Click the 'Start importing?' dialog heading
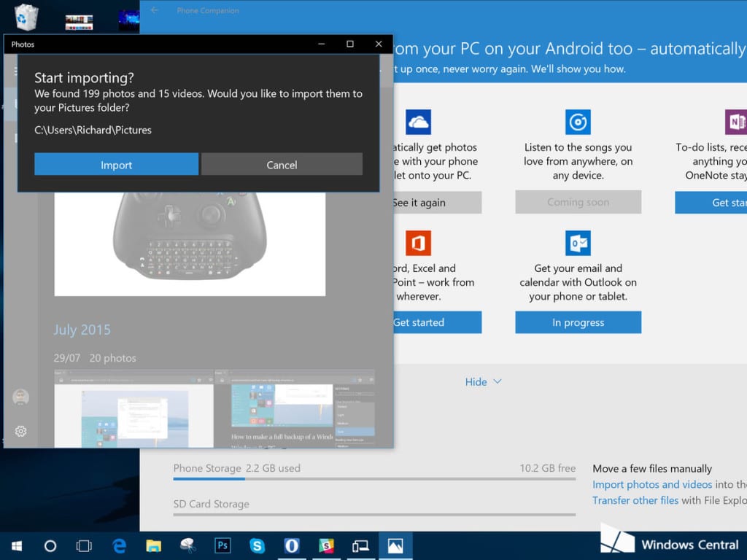747x560 pixels. [x=85, y=77]
